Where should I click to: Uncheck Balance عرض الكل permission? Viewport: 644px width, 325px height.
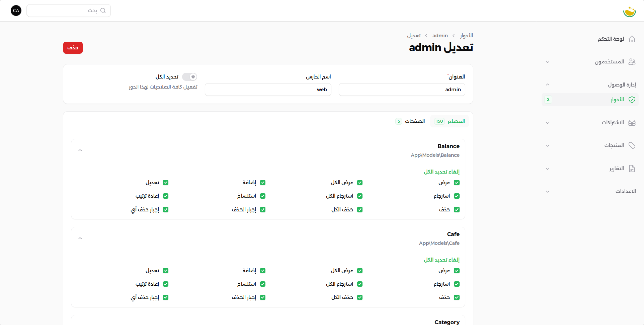(360, 183)
